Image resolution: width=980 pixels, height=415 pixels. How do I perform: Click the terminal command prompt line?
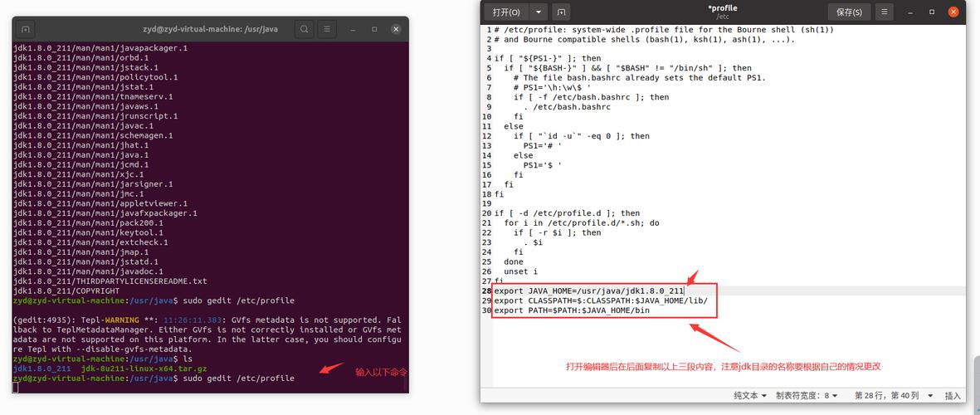click(154, 378)
